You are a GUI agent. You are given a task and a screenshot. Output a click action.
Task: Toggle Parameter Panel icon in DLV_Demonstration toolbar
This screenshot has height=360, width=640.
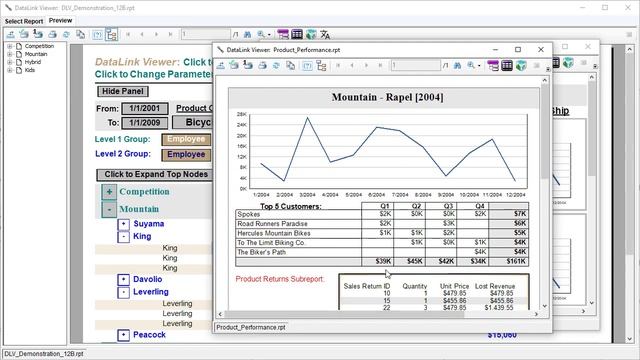pos(98,35)
